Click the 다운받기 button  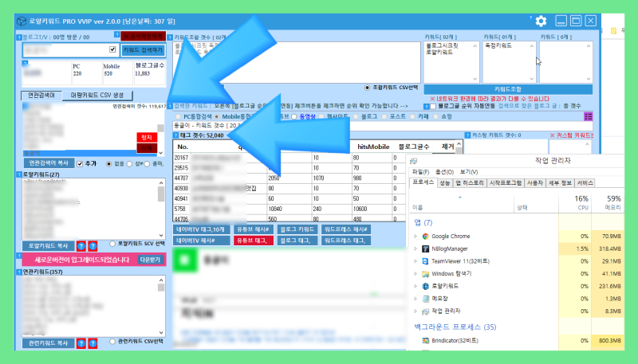point(150,260)
